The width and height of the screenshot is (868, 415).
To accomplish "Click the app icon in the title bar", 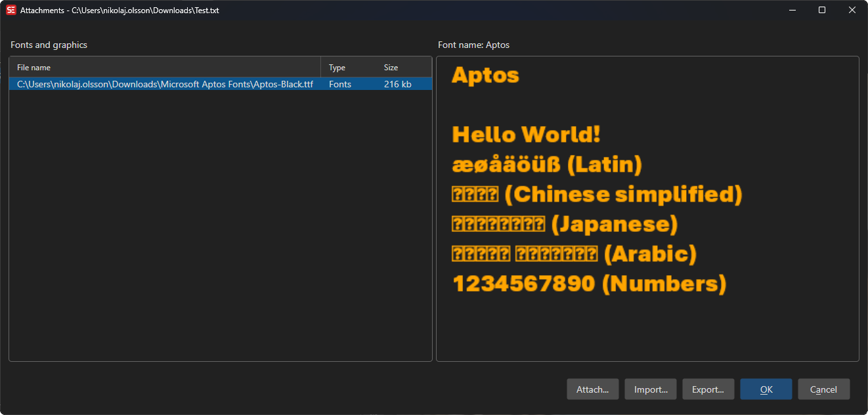I will [11, 10].
